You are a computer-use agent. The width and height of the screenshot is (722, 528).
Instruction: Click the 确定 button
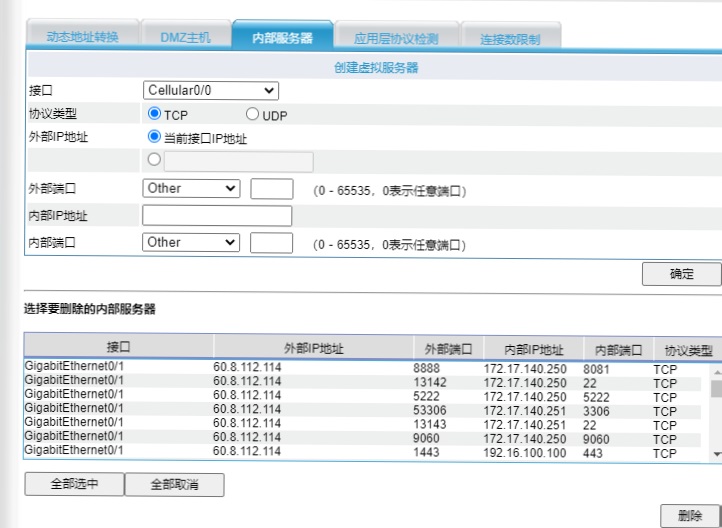tap(681, 274)
